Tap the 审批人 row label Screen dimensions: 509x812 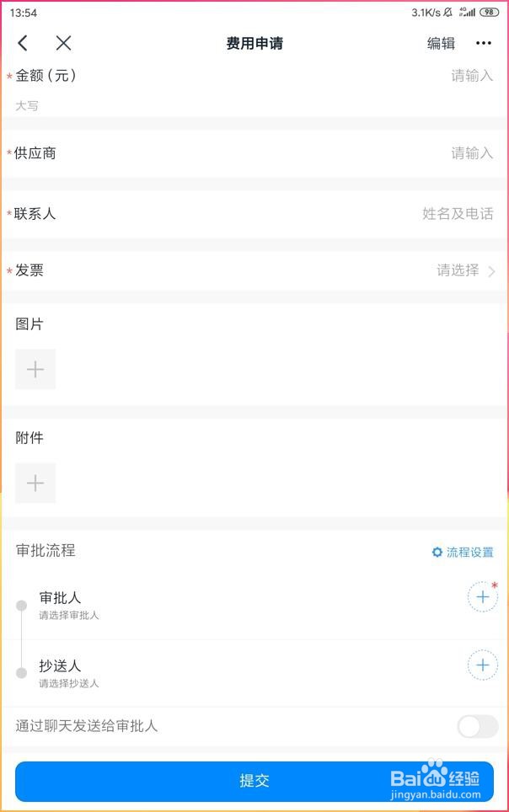click(x=61, y=597)
